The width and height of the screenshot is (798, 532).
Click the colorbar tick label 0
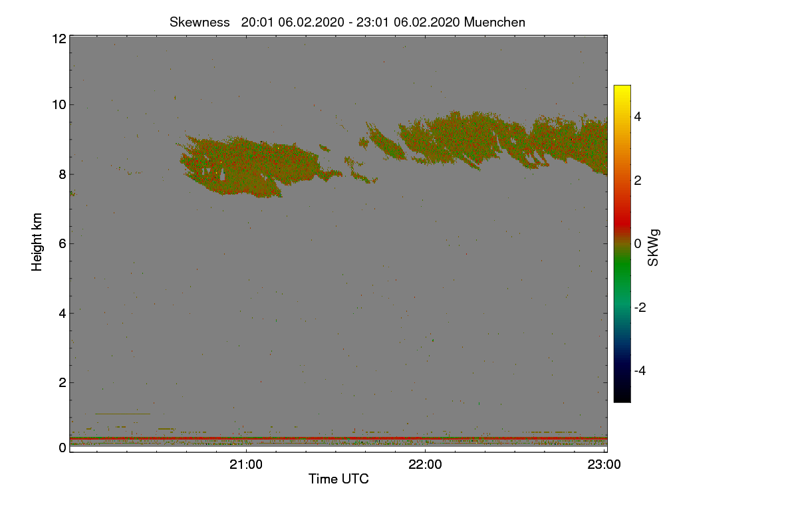pyautogui.click(x=638, y=243)
